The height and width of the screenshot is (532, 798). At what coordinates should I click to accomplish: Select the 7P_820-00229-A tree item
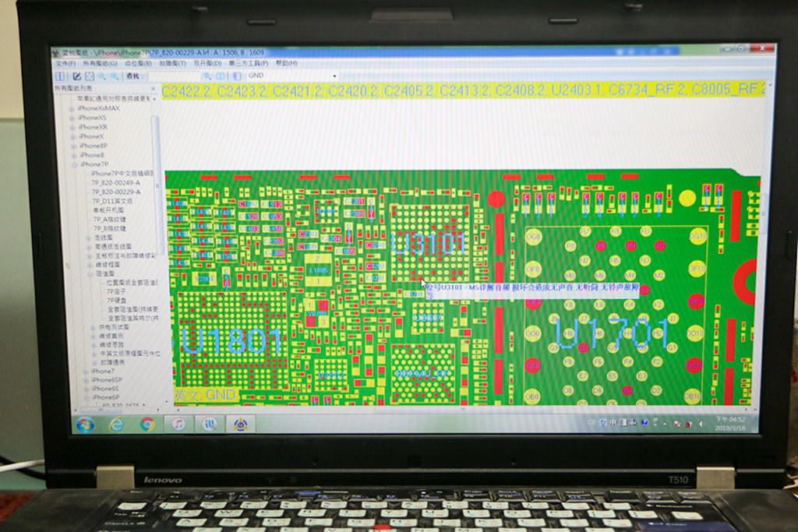116,192
